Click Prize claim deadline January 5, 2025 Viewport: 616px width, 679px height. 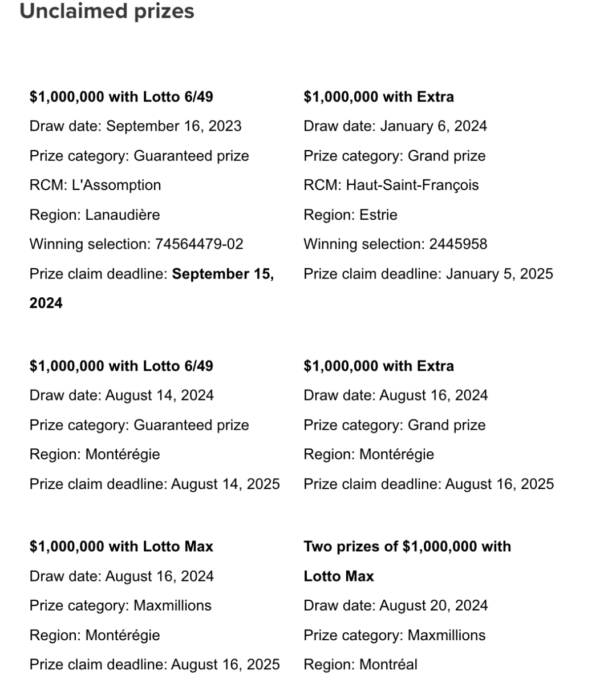coord(428,274)
